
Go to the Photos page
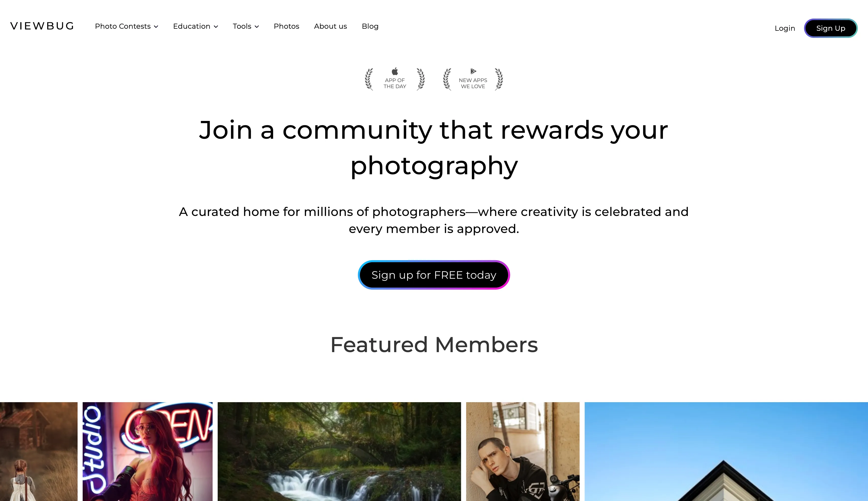click(x=286, y=26)
